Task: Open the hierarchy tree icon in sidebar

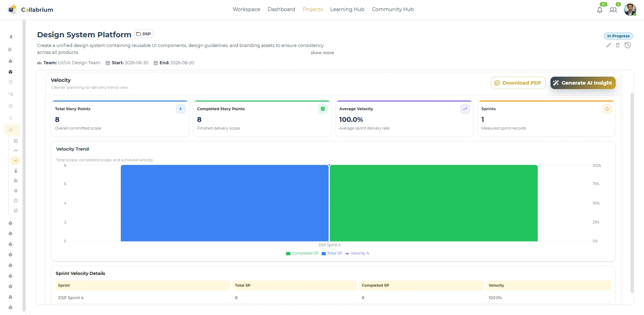Action: (11, 94)
